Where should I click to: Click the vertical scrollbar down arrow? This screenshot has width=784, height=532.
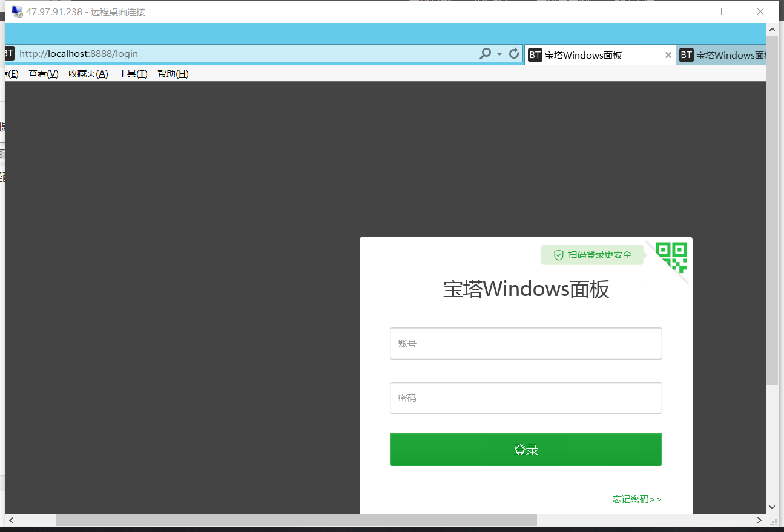772,507
